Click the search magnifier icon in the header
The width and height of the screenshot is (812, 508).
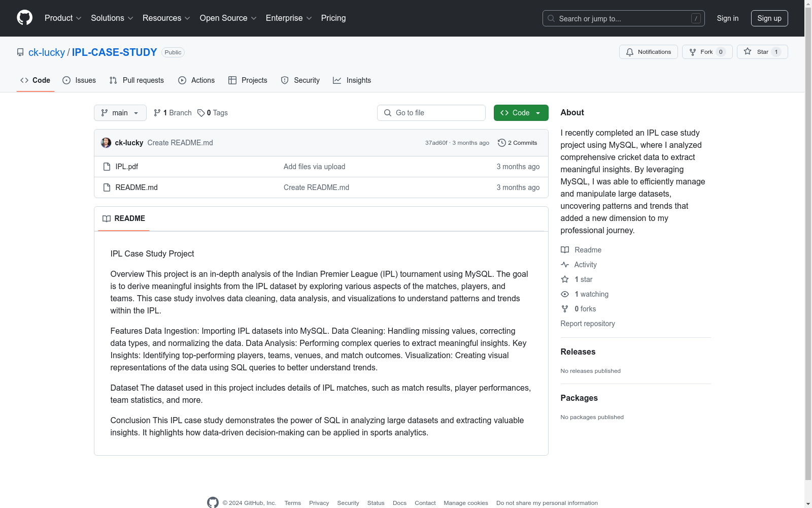551,18
